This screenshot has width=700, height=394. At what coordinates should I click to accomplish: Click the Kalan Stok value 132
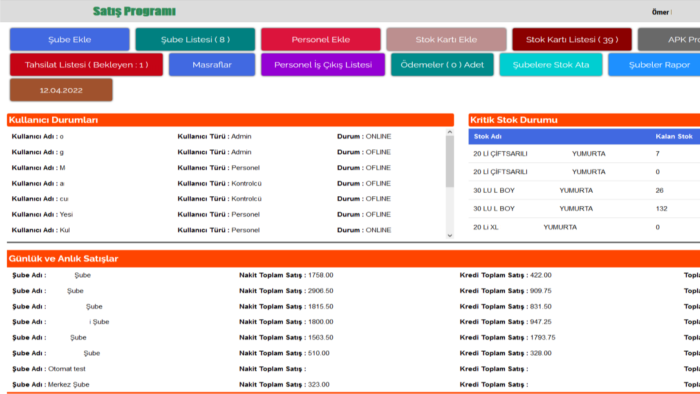661,209
